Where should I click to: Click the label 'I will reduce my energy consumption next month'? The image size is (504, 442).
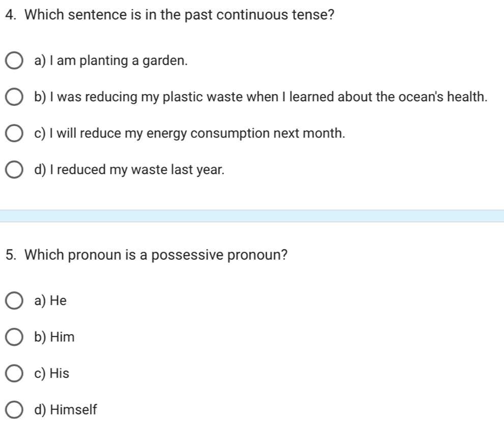point(190,133)
